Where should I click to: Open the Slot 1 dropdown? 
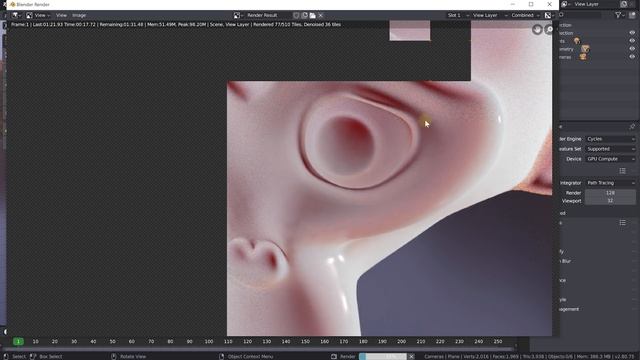[x=458, y=15]
